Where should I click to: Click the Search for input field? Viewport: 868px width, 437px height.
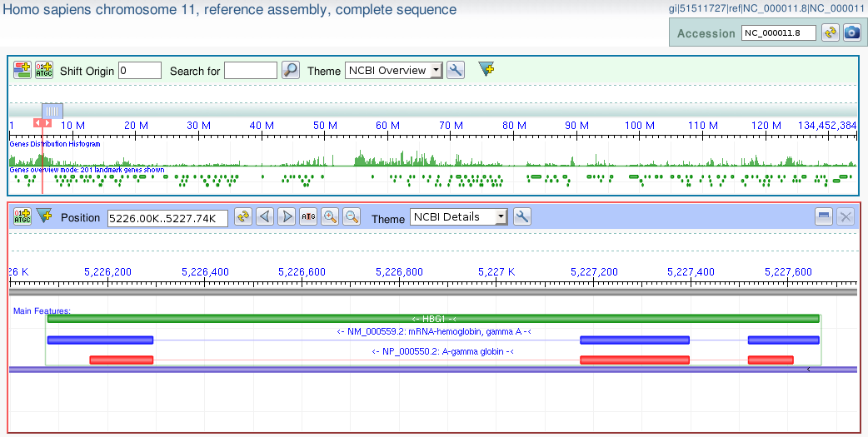coord(251,70)
